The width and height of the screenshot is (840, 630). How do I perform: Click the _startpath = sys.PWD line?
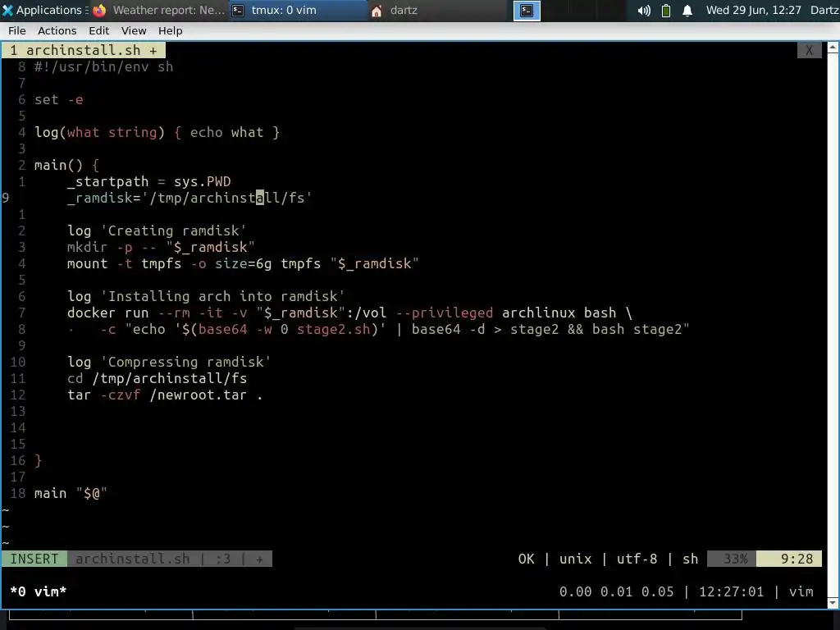click(x=149, y=181)
